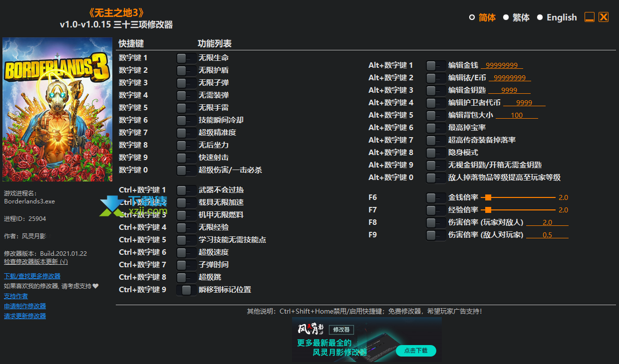
Task: Click 检查修改器版本更新 link
Action: click(x=36, y=261)
